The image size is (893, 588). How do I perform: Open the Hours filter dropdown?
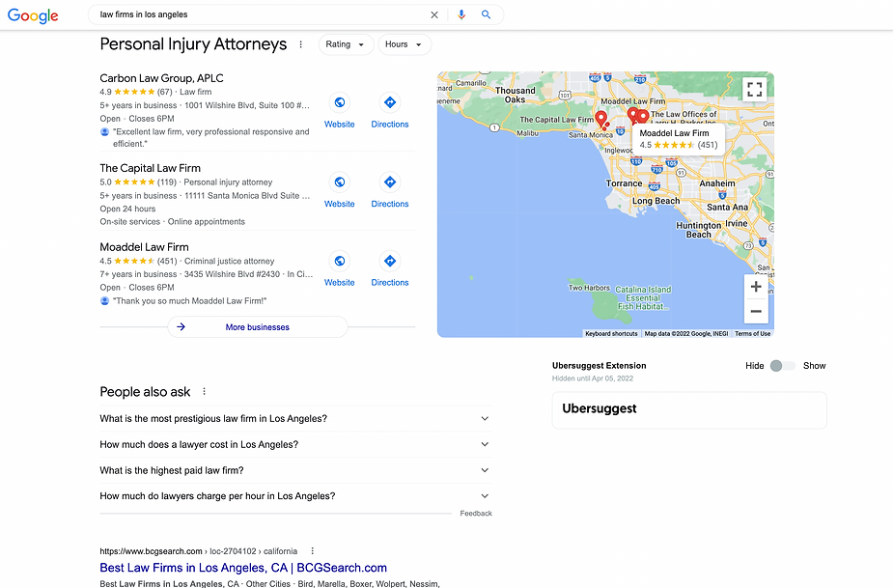pos(405,44)
